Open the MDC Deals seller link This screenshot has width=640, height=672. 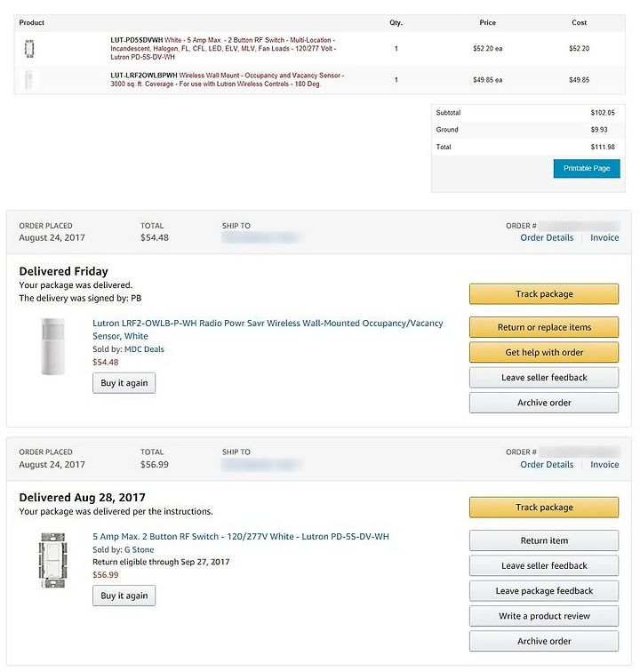[144, 349]
